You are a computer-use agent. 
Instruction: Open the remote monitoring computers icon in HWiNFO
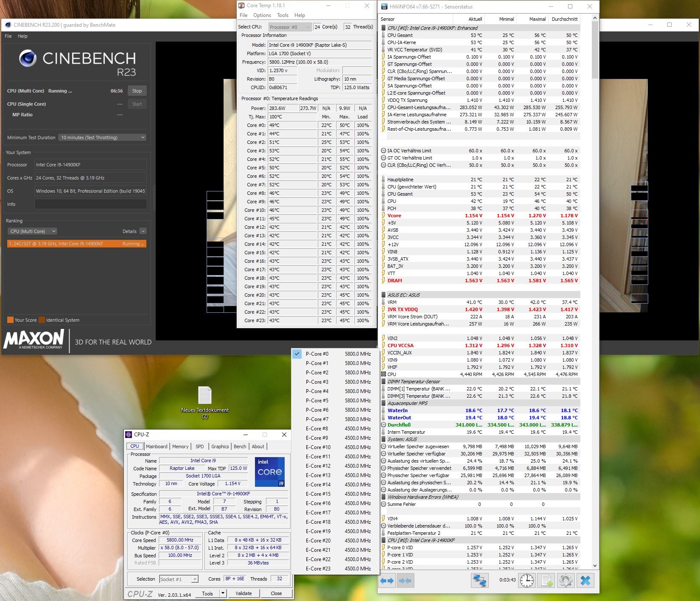(x=480, y=581)
